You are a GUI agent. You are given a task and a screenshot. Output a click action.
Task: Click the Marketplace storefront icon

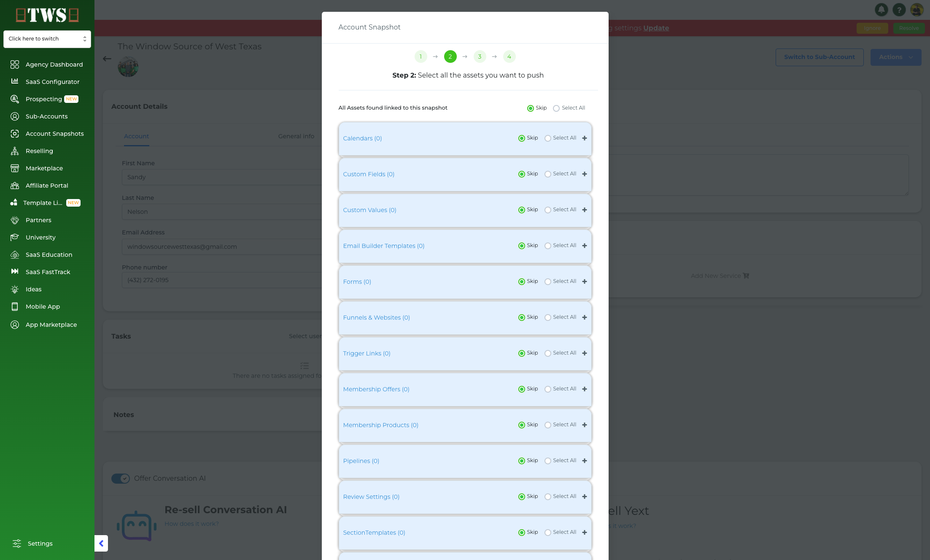[15, 168]
